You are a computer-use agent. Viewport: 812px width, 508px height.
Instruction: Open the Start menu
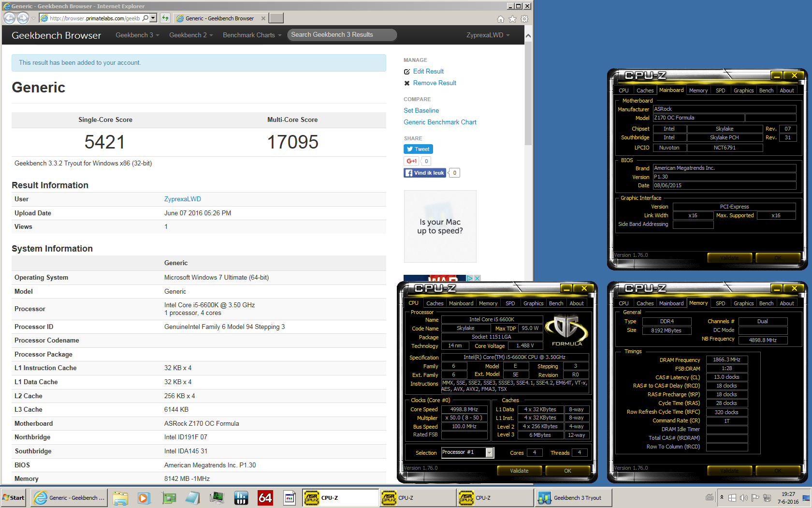click(x=14, y=497)
